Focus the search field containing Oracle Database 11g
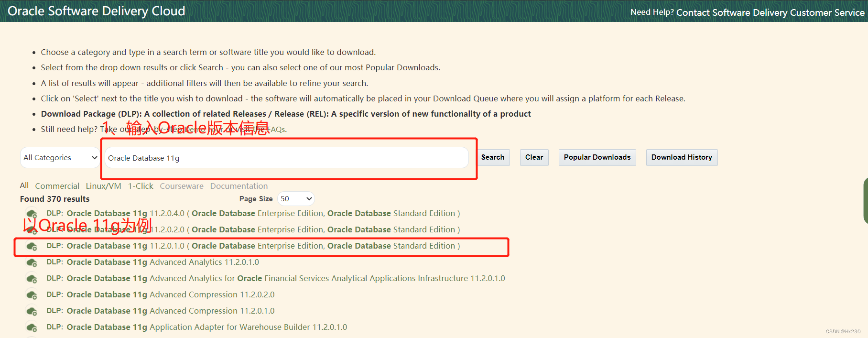This screenshot has width=868, height=338. tap(286, 158)
